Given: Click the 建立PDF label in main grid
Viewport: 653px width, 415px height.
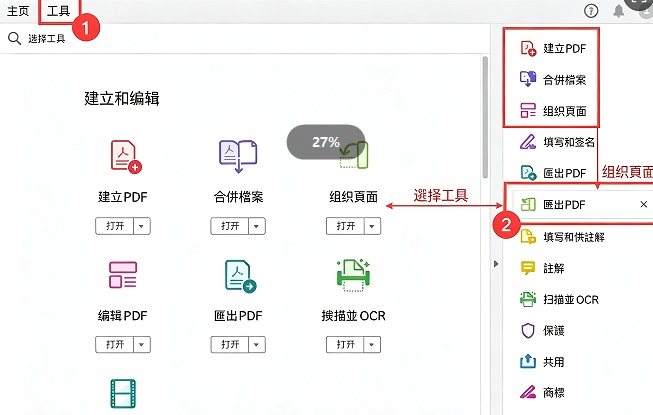Looking at the screenshot, I should pyautogui.click(x=123, y=197).
